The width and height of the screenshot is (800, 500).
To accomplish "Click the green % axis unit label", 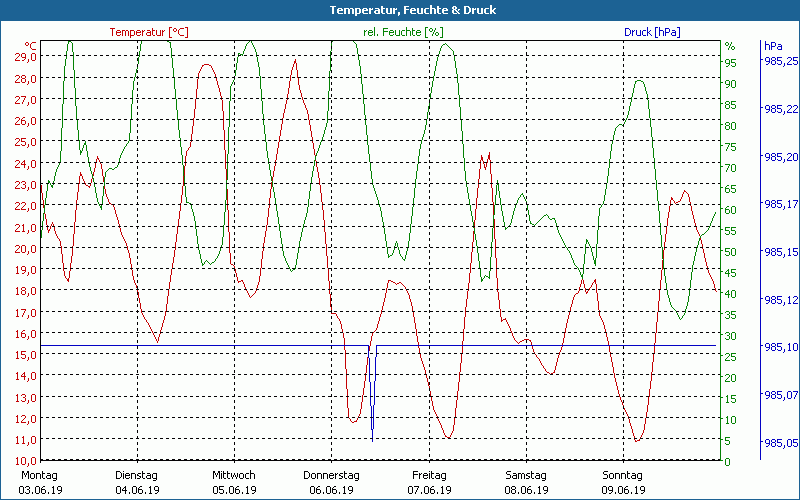I will (x=730, y=46).
